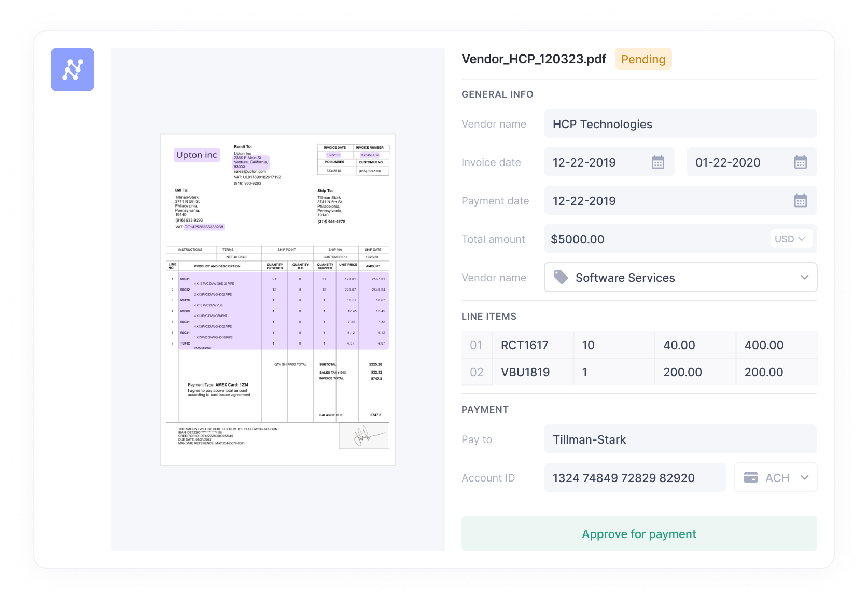
Task: Click the tag icon beside Software Services
Action: pyautogui.click(x=562, y=277)
